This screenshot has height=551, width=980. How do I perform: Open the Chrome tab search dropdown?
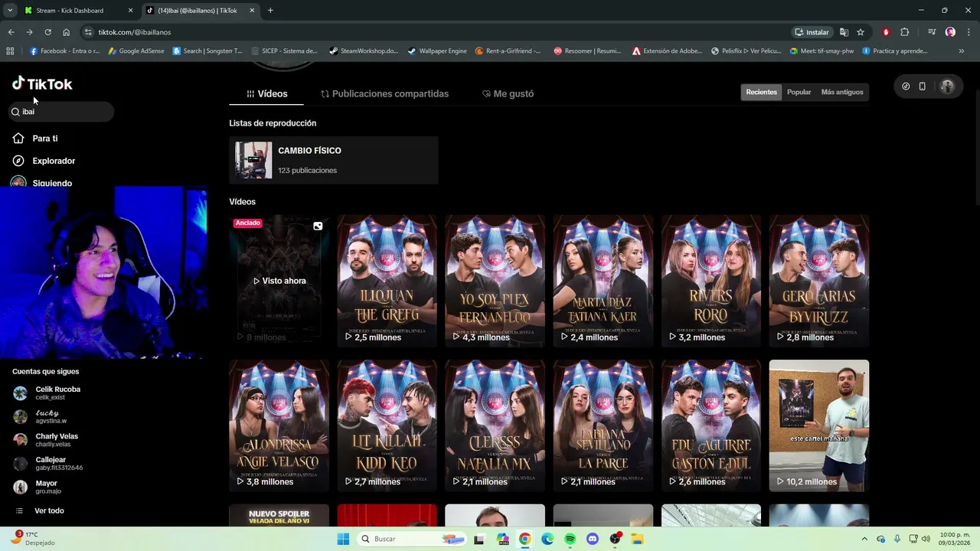10,11
